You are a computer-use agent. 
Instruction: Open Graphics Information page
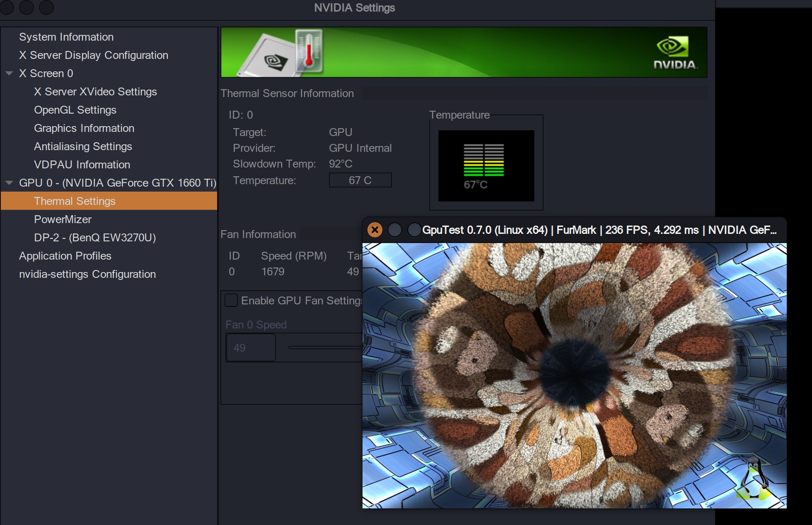coord(84,128)
